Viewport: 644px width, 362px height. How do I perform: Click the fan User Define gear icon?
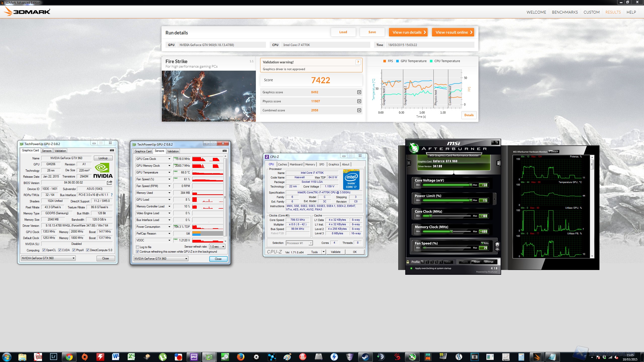click(497, 245)
